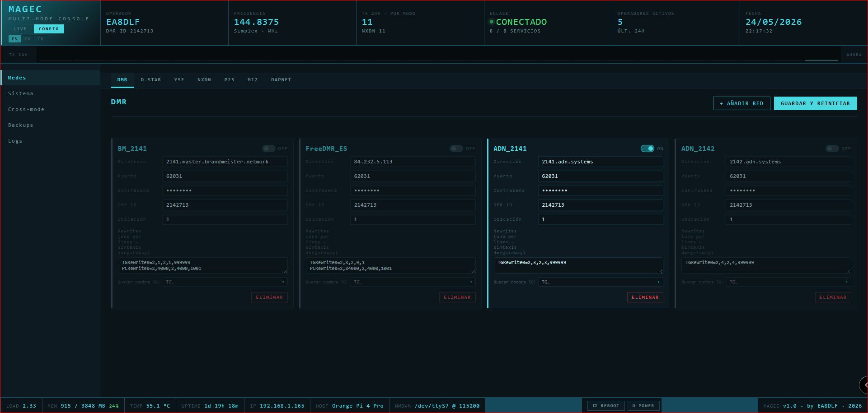868x413 pixels.
Task: Select the DMR tab
Action: 122,80
